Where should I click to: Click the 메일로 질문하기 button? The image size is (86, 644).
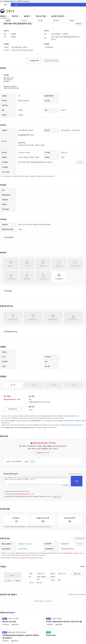tap(57, 497)
